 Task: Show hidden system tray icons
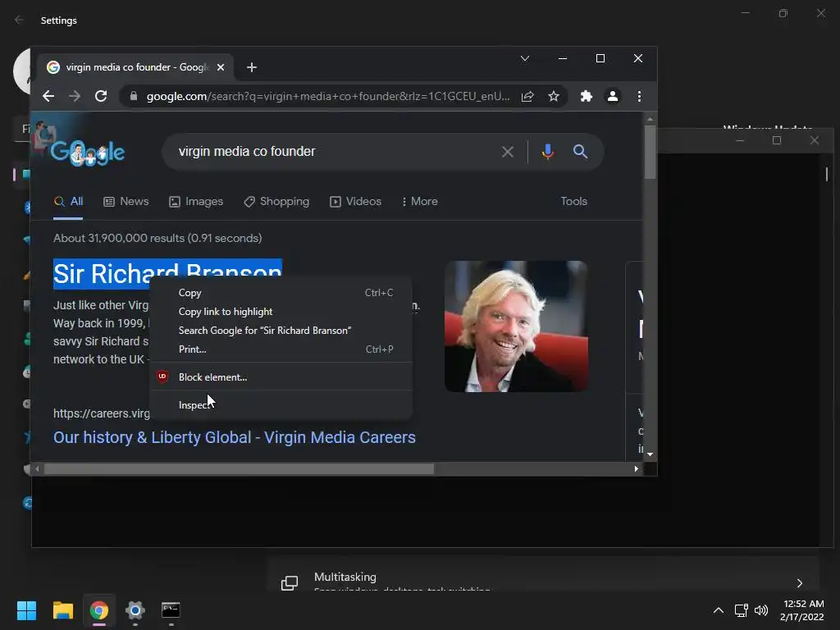click(719, 610)
